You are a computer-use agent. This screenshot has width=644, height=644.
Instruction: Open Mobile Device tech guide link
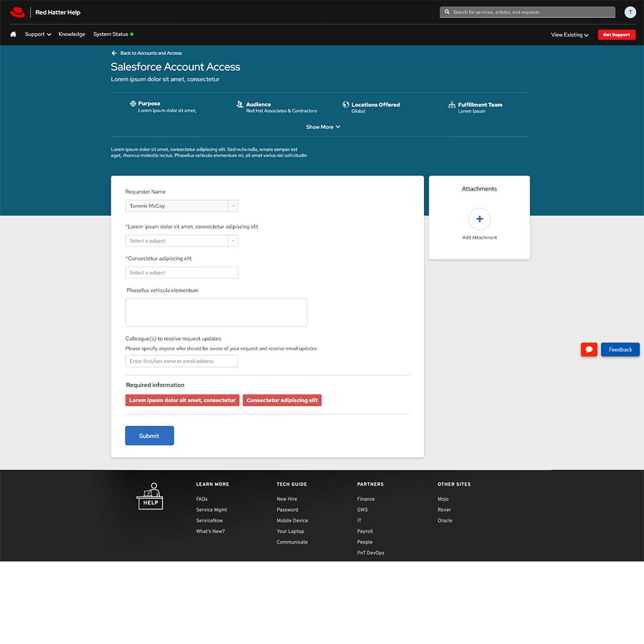point(292,520)
